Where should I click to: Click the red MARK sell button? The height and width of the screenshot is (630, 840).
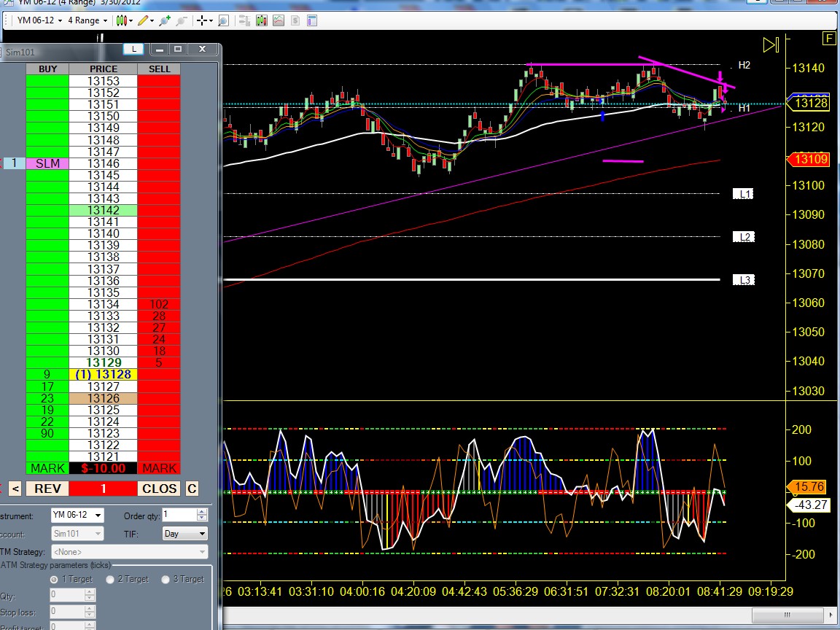click(159, 468)
